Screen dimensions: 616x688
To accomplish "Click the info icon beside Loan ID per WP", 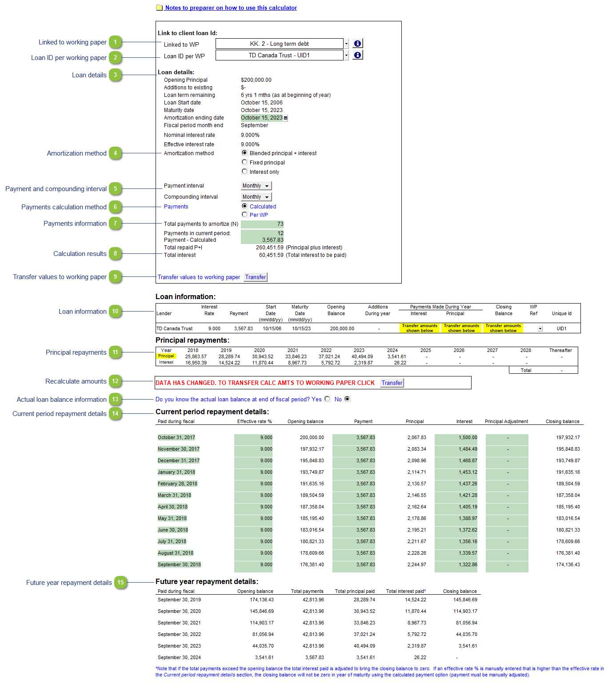I will coord(357,55).
